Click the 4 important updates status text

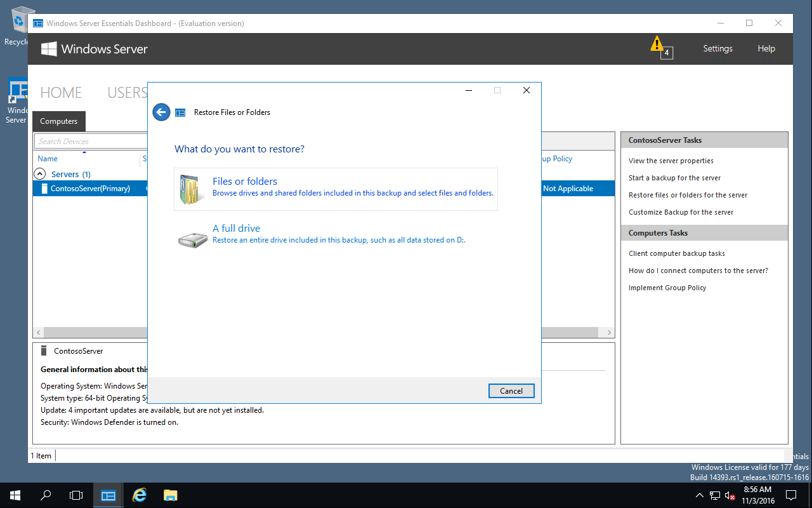(152, 410)
